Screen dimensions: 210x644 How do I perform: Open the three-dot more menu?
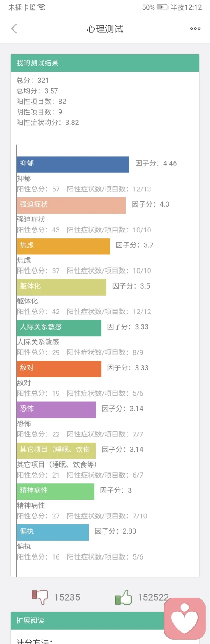click(x=195, y=29)
